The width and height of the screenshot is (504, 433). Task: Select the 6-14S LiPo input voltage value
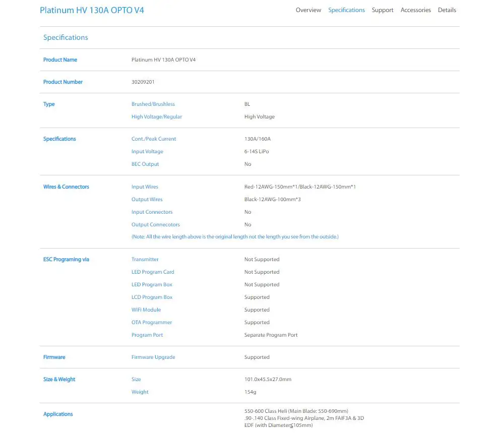point(257,151)
